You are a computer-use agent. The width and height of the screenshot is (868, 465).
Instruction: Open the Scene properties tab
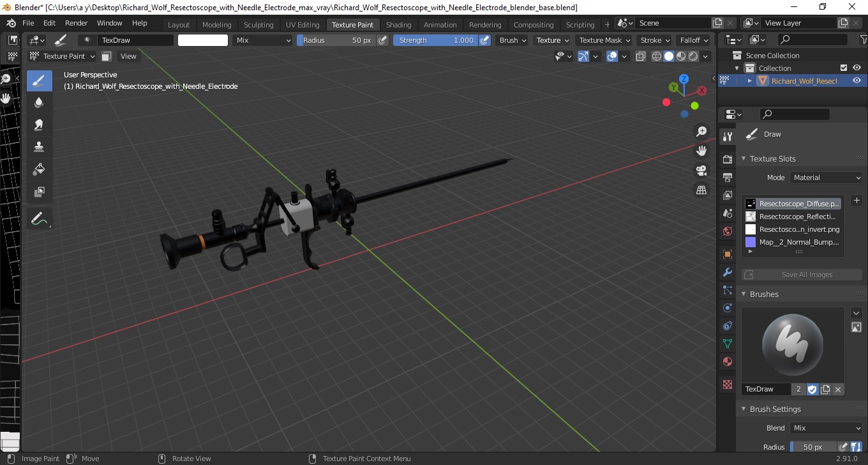click(727, 213)
